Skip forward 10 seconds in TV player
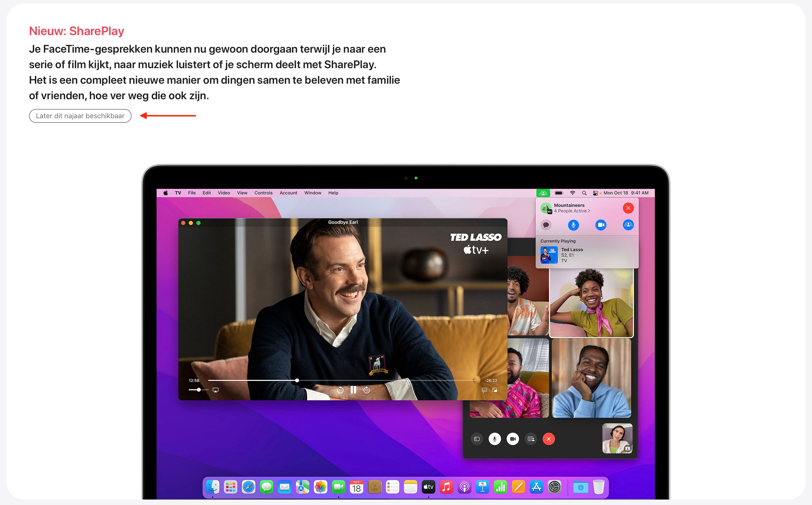This screenshot has height=505, width=812. point(367,390)
